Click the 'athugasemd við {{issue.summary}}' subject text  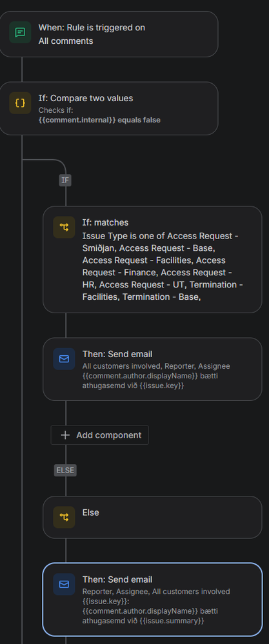click(143, 621)
